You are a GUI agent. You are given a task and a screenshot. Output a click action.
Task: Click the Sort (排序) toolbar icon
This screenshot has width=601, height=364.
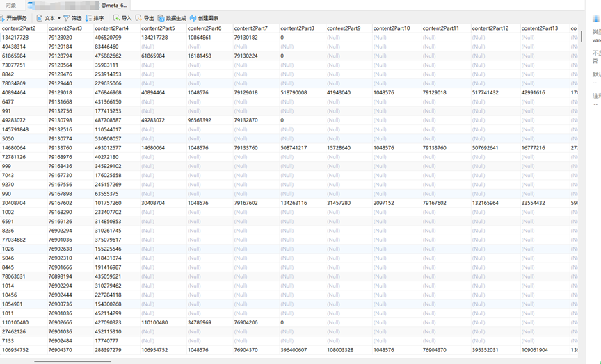click(x=95, y=18)
